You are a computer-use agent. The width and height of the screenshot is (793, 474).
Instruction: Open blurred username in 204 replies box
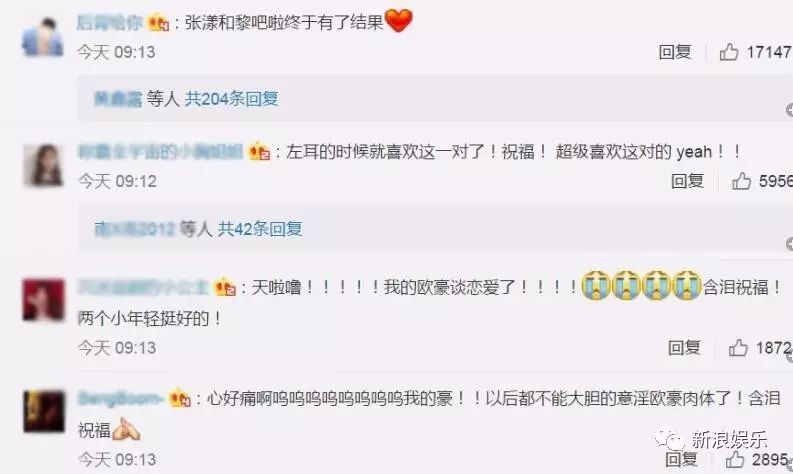point(118,99)
